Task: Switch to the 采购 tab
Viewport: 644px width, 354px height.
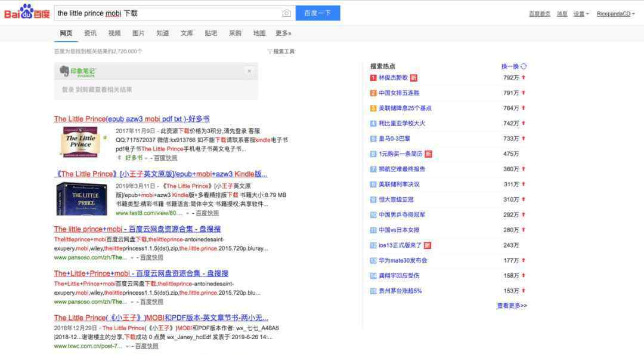Action: point(235,33)
